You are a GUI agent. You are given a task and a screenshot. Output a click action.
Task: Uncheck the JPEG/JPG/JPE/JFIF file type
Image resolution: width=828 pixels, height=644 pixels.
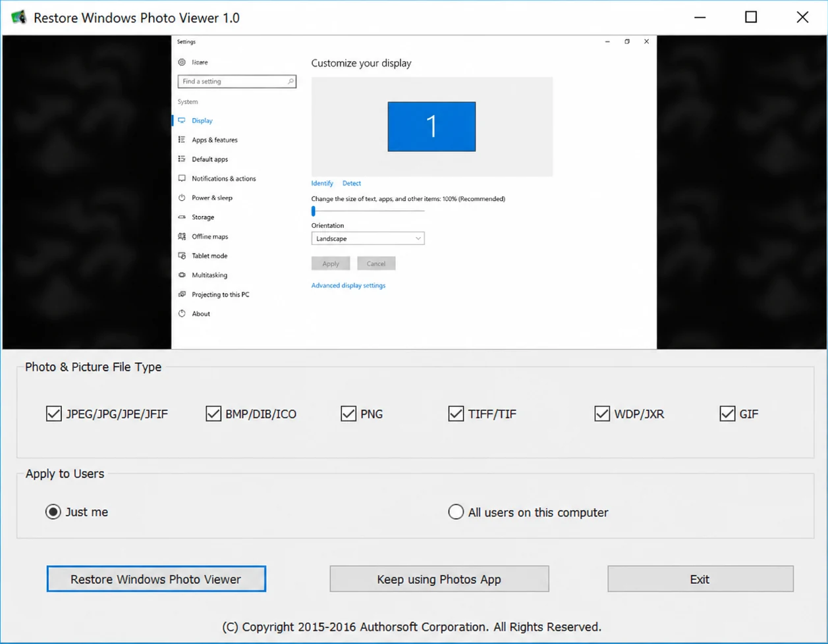[53, 414]
